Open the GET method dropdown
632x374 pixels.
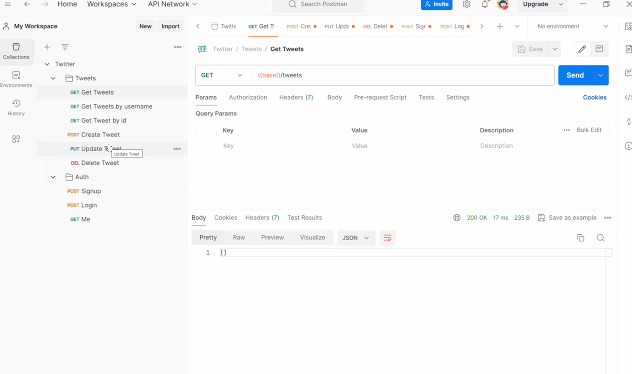click(222, 75)
